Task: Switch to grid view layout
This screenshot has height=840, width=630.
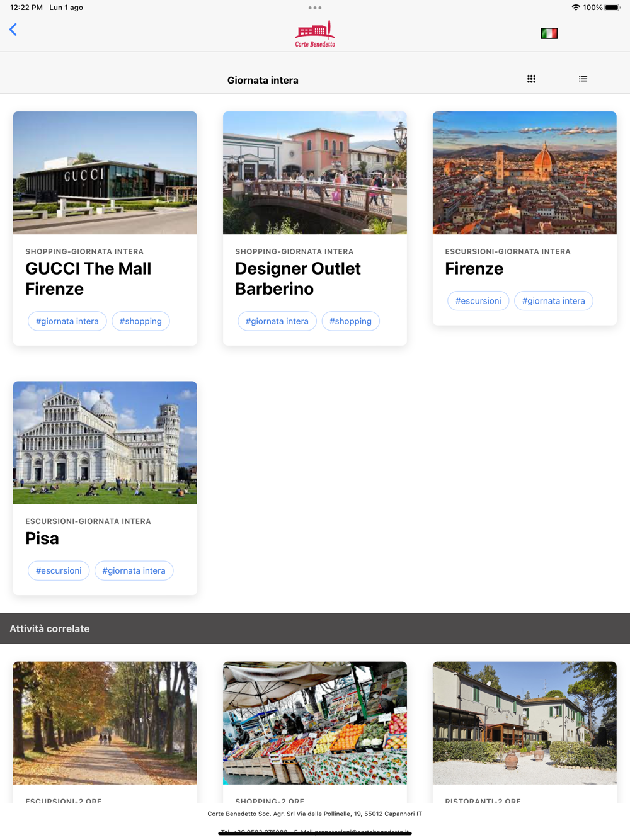Action: 532,79
